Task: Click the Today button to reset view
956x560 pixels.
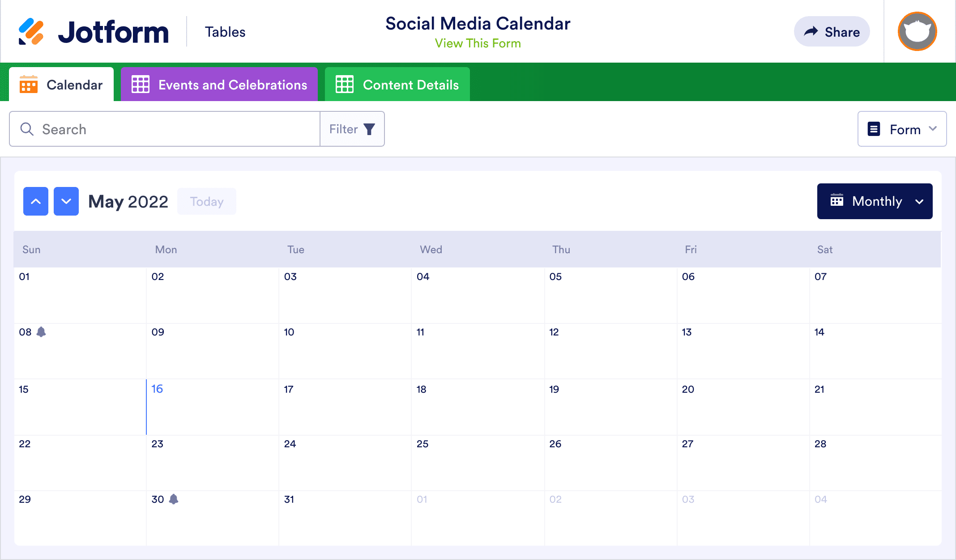Action: [207, 201]
